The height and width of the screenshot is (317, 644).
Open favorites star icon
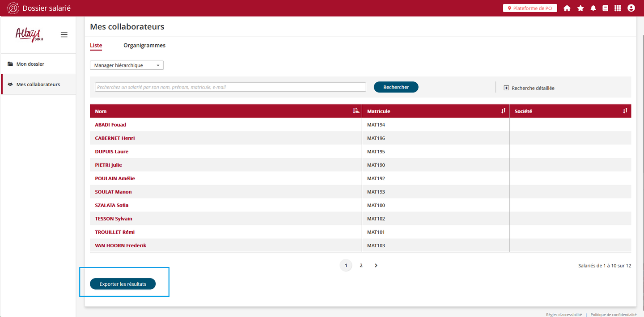(x=580, y=8)
